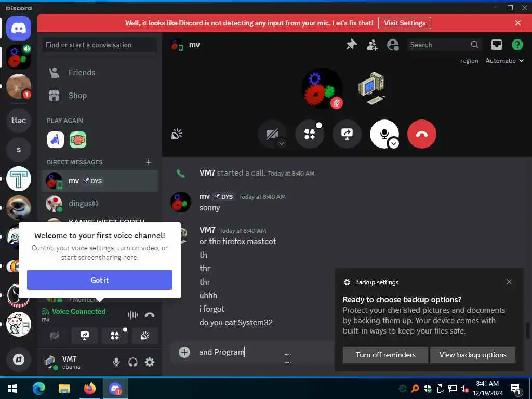Screen dimensions: 532x399
Task: Deafen headphones in user panel
Action: pyautogui.click(x=133, y=362)
